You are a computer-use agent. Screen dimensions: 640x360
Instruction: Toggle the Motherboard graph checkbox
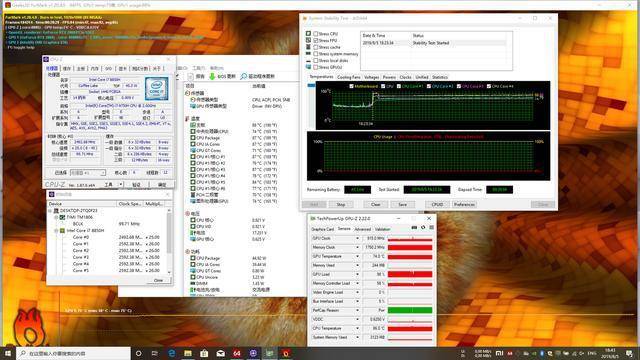tap(351, 86)
